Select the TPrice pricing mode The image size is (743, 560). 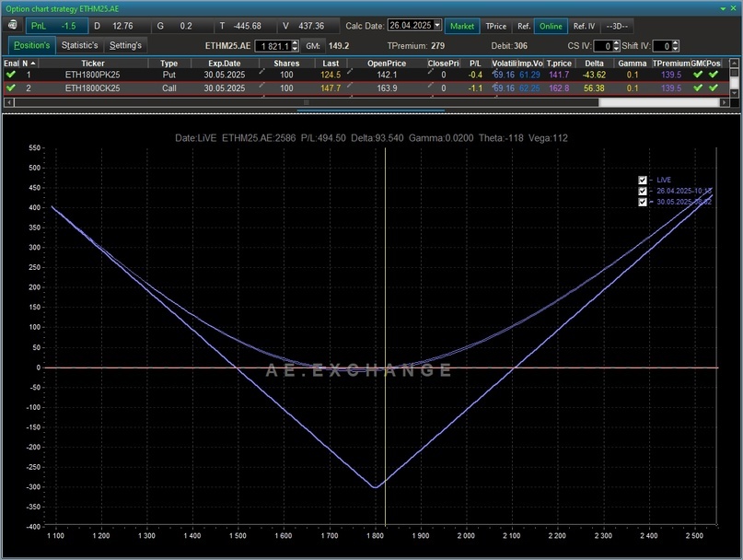496,26
